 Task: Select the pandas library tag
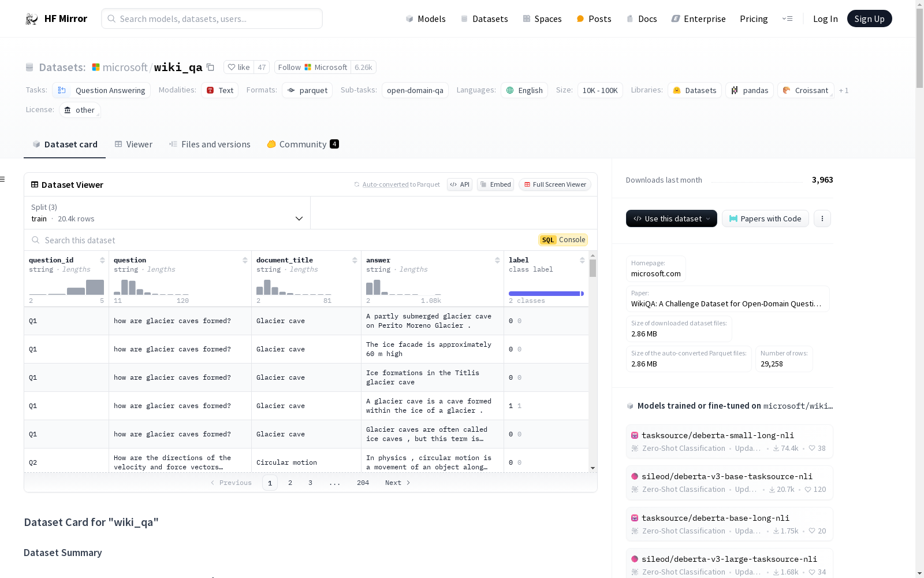(x=750, y=90)
